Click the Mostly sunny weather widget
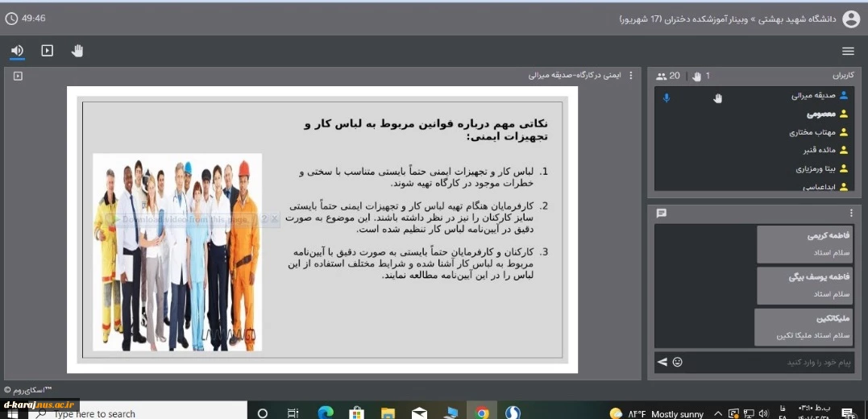This screenshot has height=419, width=868. click(x=657, y=413)
